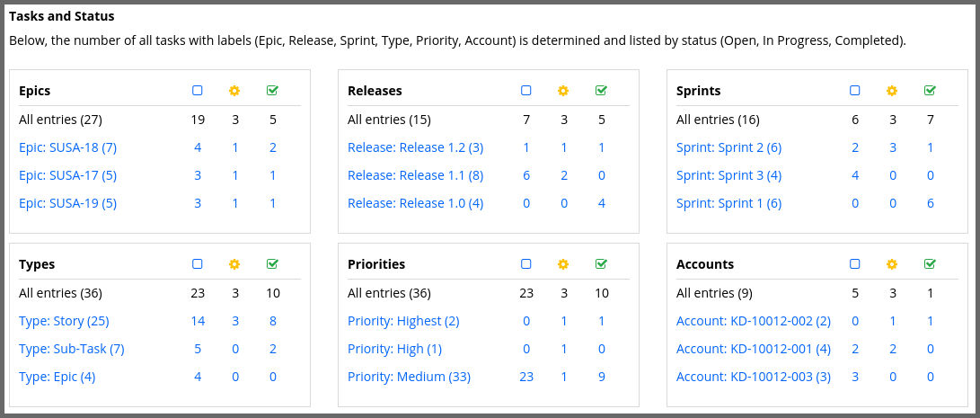
Task: Click the Completed checkmark icon in Accounts panel
Action: [930, 264]
